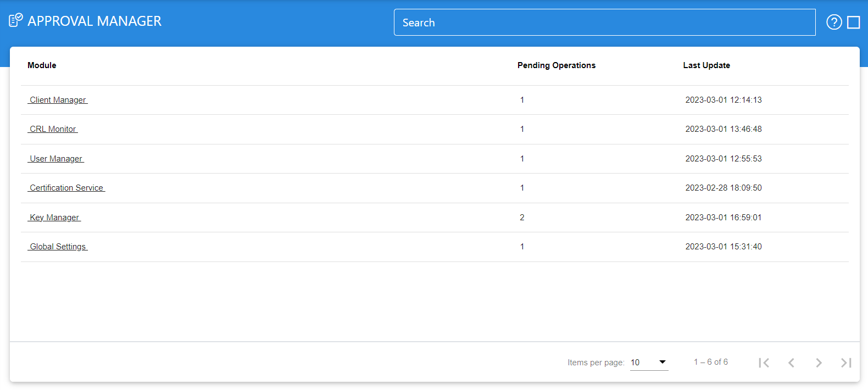Image resolution: width=868 pixels, height=390 pixels.
Task: Select Key Manager's 16:59:01 timestamp cell
Action: tap(723, 218)
